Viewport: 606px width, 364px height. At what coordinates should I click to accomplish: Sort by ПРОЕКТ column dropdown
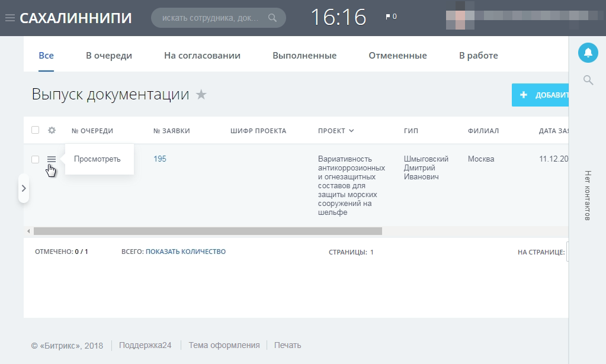pyautogui.click(x=351, y=131)
